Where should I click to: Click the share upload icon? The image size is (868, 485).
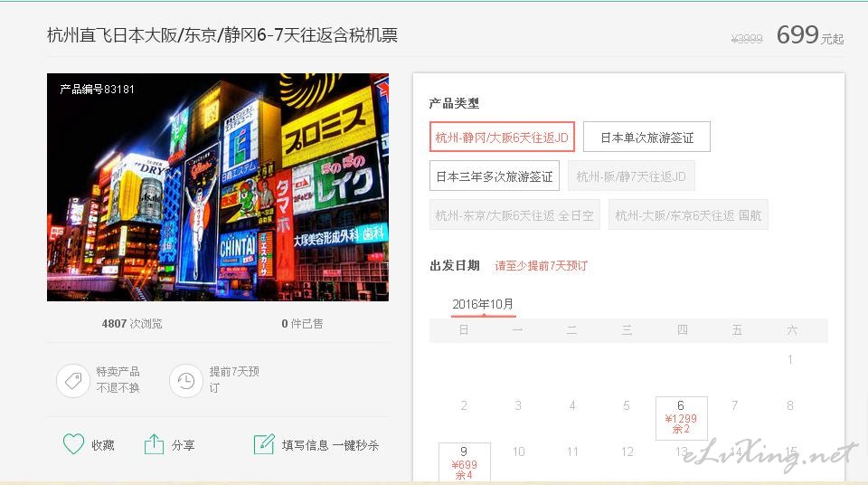pyautogui.click(x=154, y=444)
